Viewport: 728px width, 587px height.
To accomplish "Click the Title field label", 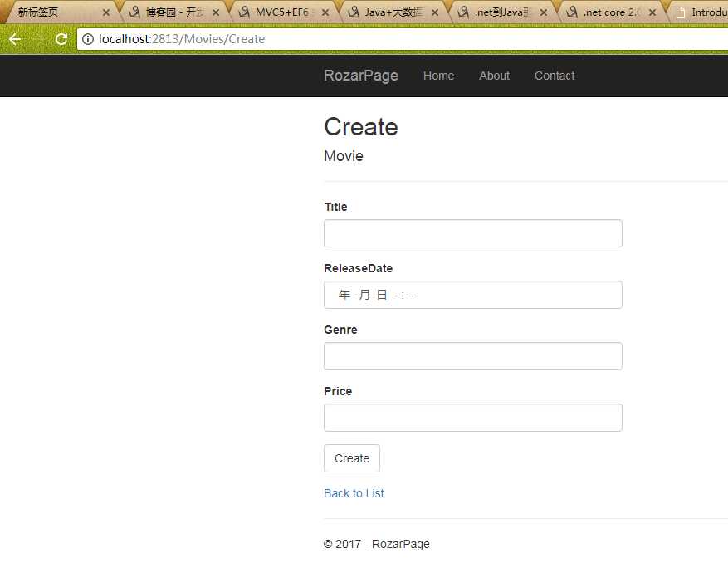I will click(335, 207).
